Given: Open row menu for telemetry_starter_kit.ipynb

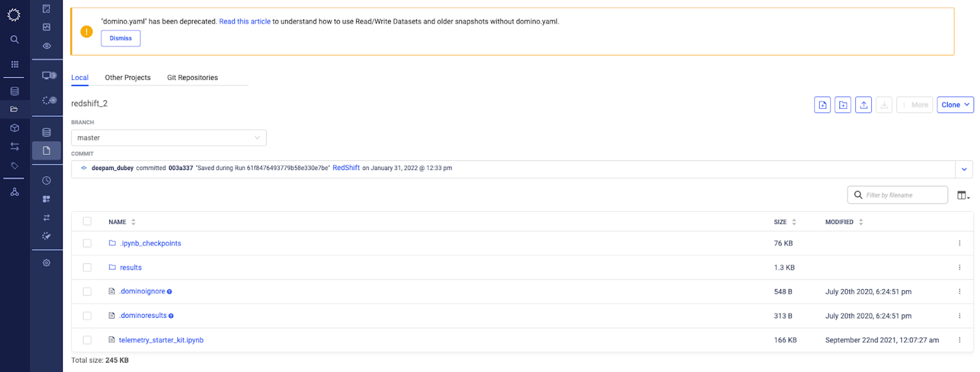Looking at the screenshot, I should [x=960, y=340].
